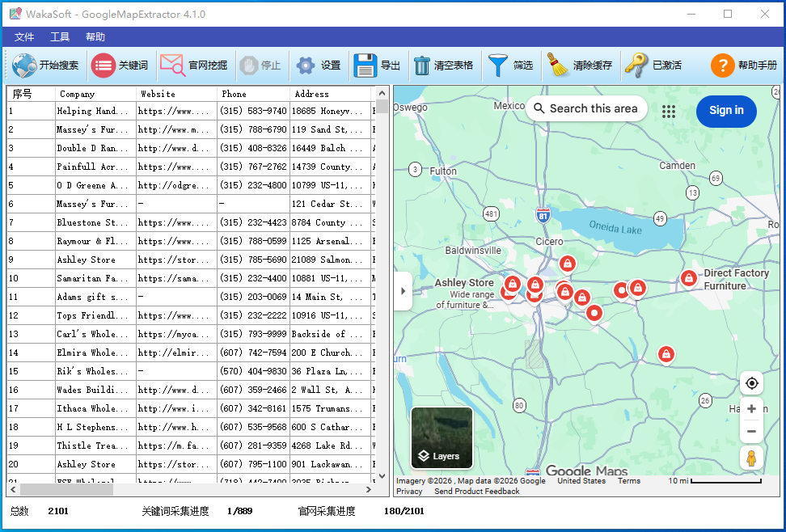Viewport: 786px width, 532px height.
Task: Expand the collapsed map side panel
Action: (403, 291)
